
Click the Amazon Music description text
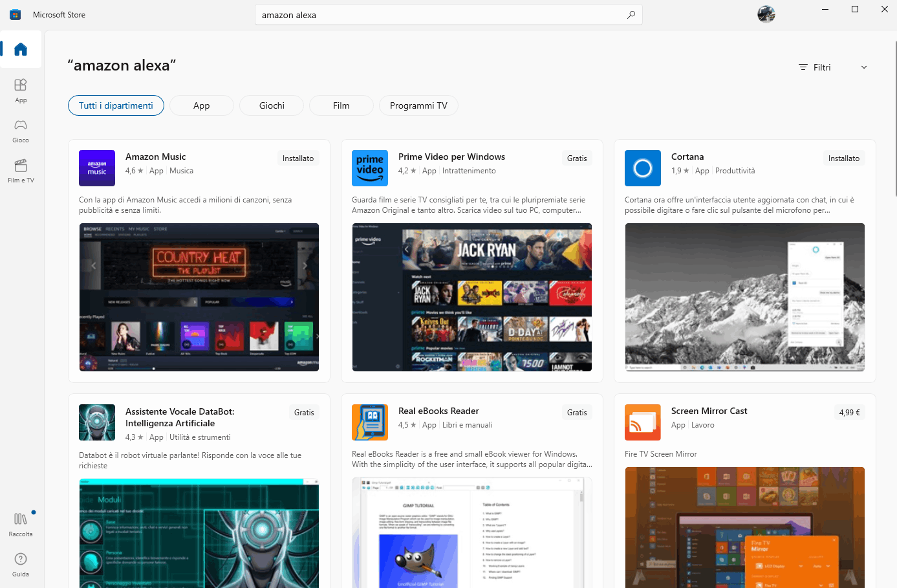pos(185,205)
